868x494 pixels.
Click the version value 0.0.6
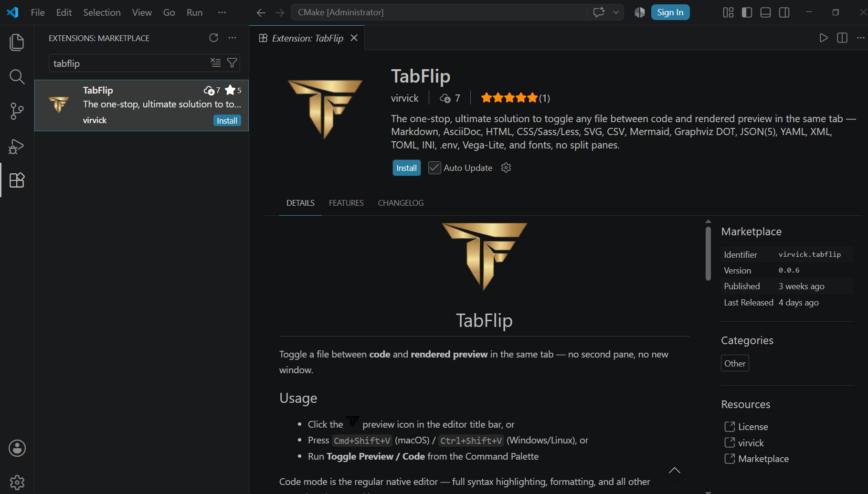(x=789, y=270)
